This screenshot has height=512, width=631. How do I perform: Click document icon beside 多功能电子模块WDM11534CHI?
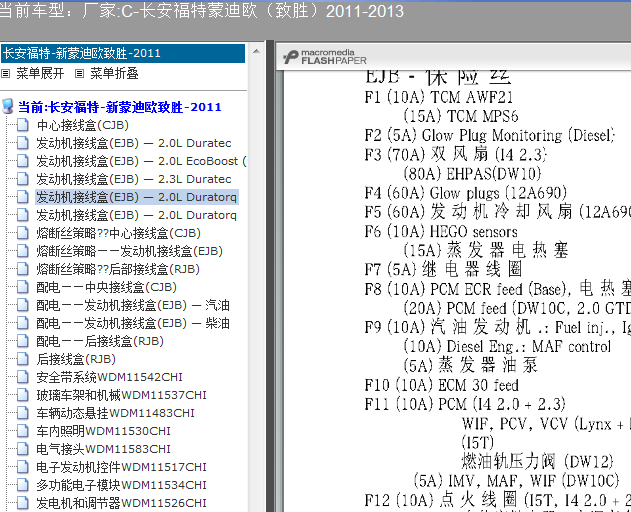point(23,485)
